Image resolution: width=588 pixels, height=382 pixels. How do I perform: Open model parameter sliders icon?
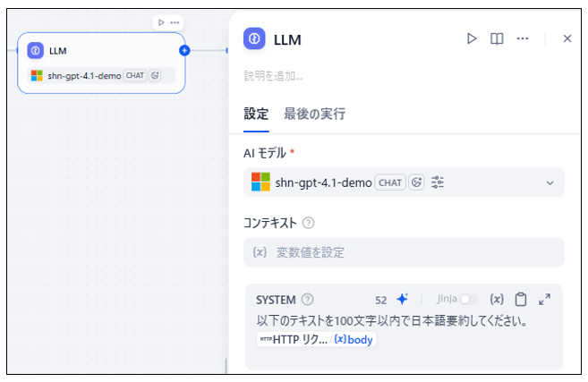click(438, 183)
